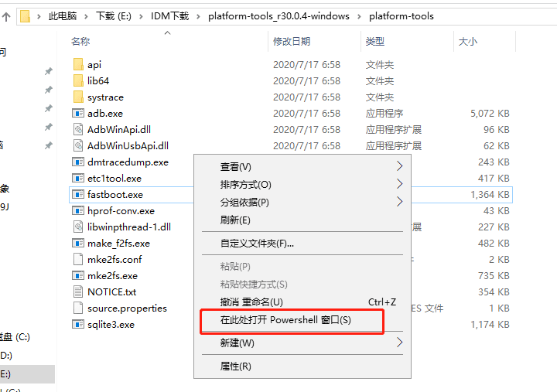557x392 pixels.
Task: Select the mke2fs.conf file icon
Action: pyautogui.click(x=77, y=260)
